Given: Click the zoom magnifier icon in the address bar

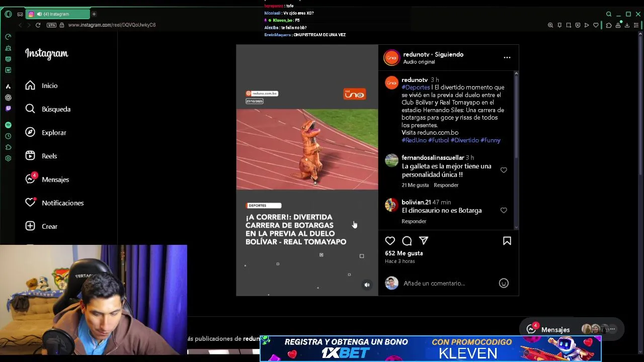Looking at the screenshot, I should click(550, 25).
